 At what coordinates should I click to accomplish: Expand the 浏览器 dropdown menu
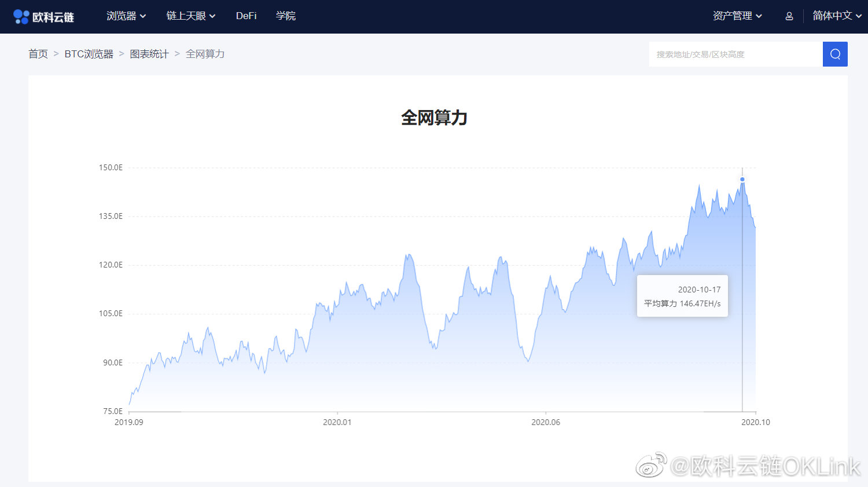coord(126,16)
